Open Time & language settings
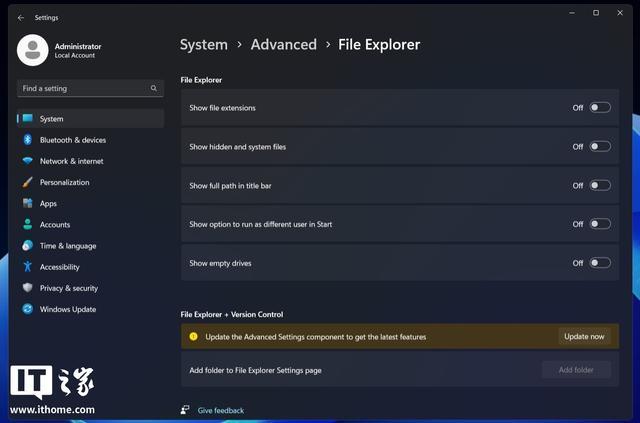Image resolution: width=640 pixels, height=423 pixels. [68, 246]
